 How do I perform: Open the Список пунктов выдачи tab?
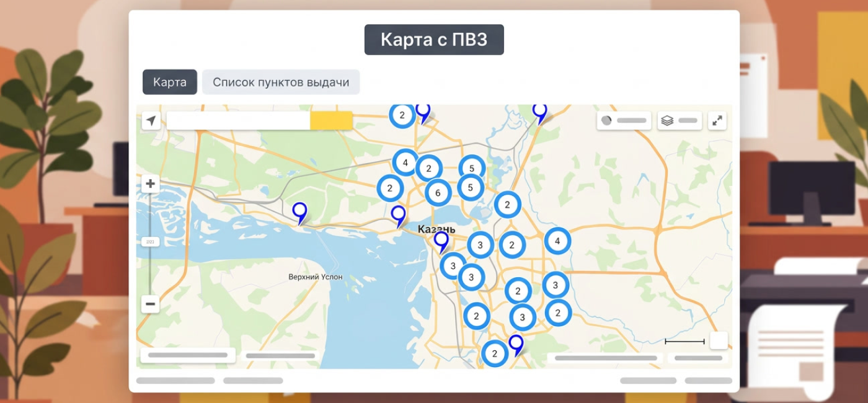click(x=281, y=82)
